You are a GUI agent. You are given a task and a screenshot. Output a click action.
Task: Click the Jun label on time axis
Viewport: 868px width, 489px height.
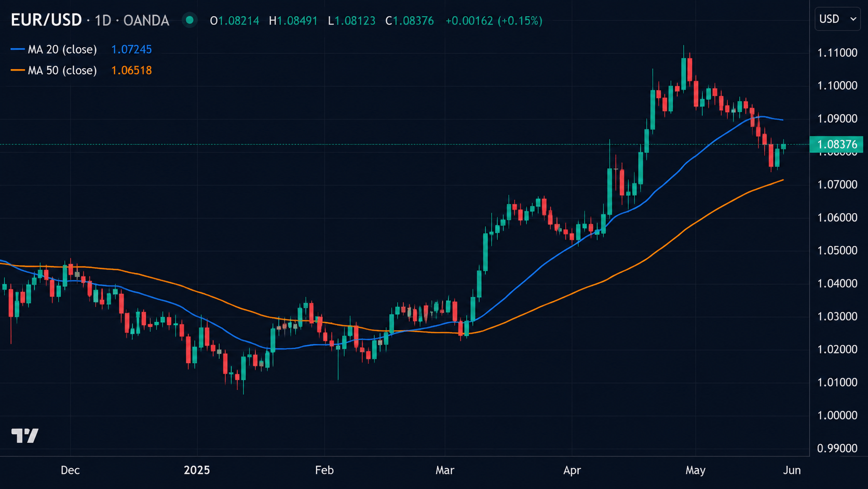click(792, 470)
